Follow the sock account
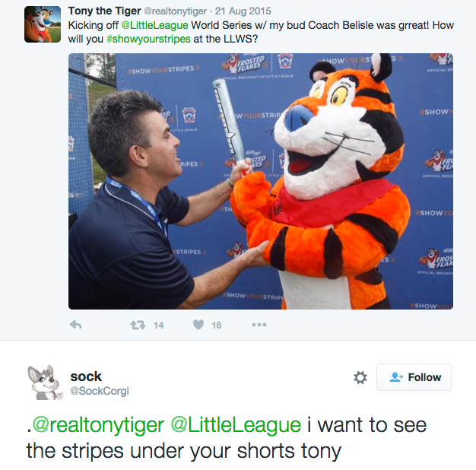 coord(414,377)
